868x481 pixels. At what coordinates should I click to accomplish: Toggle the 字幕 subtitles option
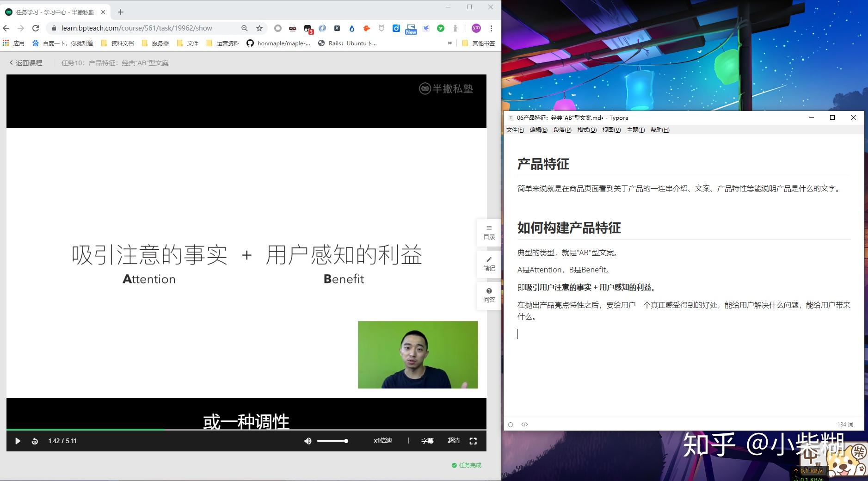tap(427, 441)
